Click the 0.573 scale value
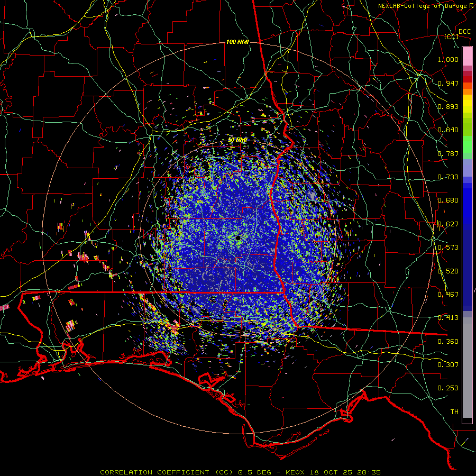 tap(448, 248)
